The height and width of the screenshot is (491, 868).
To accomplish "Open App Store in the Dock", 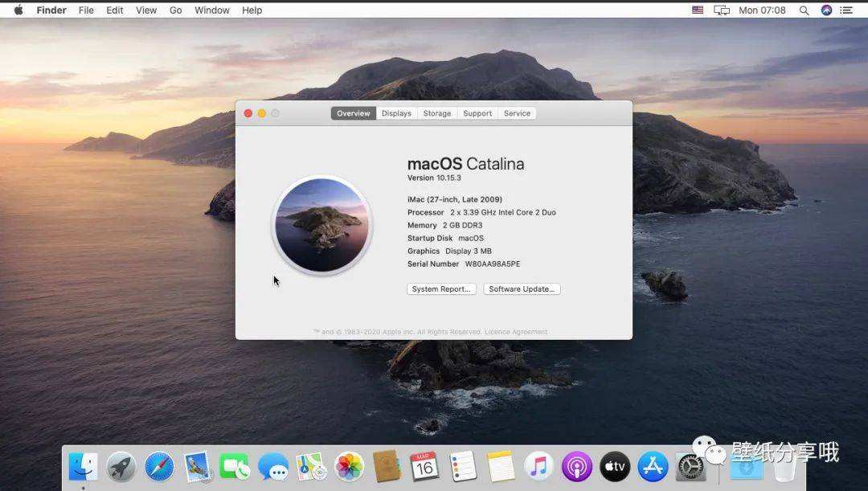I will click(653, 466).
